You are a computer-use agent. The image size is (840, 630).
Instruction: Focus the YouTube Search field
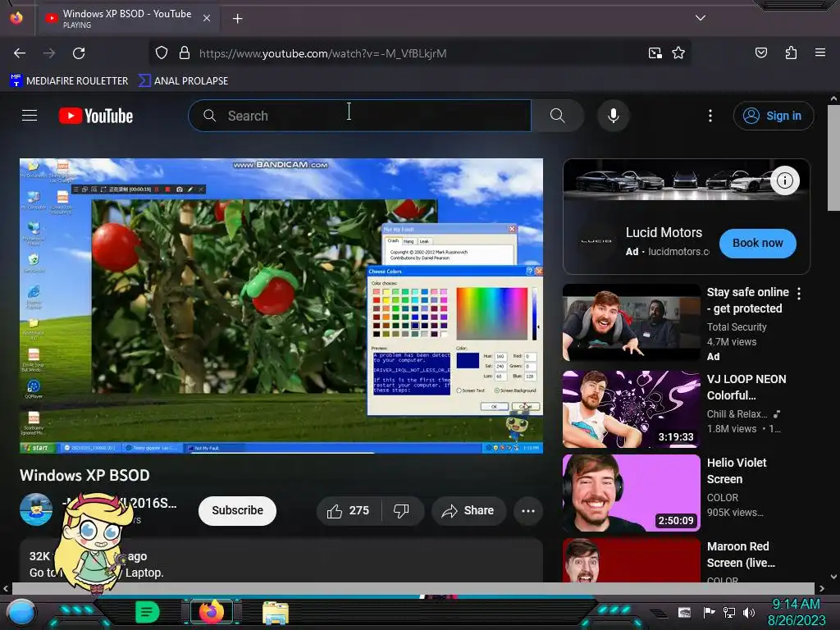tap(359, 116)
